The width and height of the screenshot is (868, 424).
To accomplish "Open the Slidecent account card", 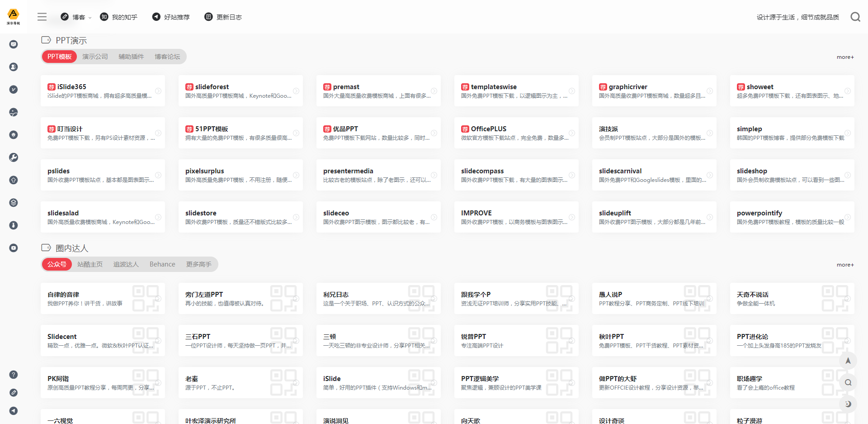I will (x=103, y=340).
